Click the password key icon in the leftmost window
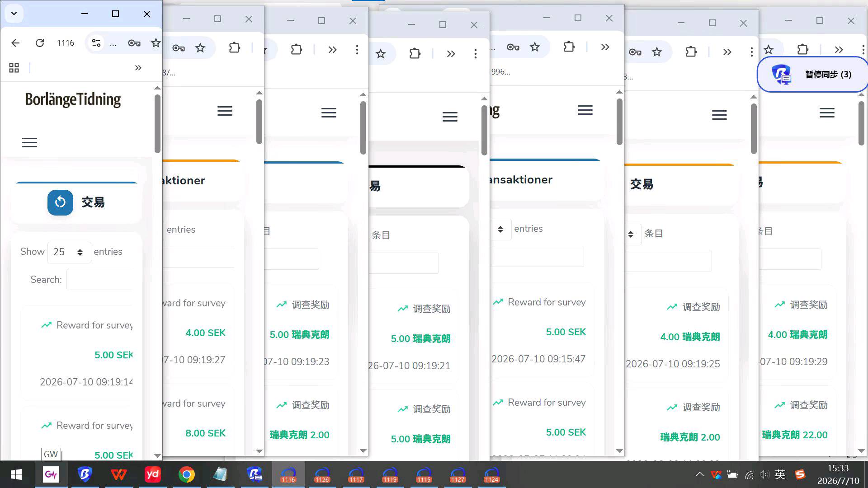Screen dimensions: 868x488 [x=134, y=43]
